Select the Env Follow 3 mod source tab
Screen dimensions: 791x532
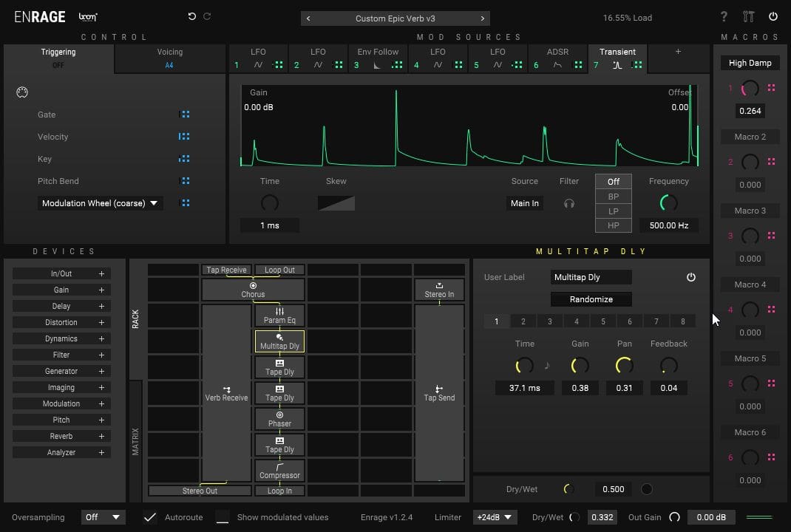378,58
